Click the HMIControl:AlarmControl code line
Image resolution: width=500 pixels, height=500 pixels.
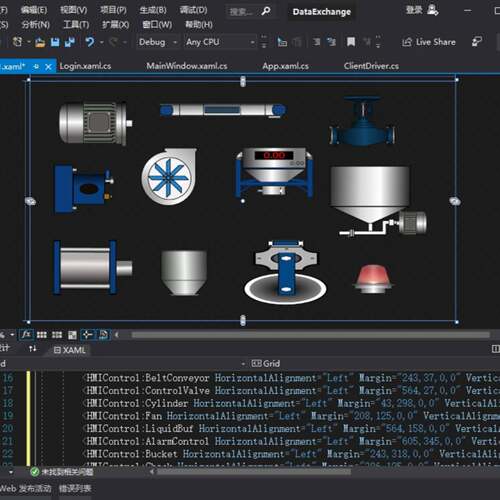pyautogui.click(x=292, y=441)
